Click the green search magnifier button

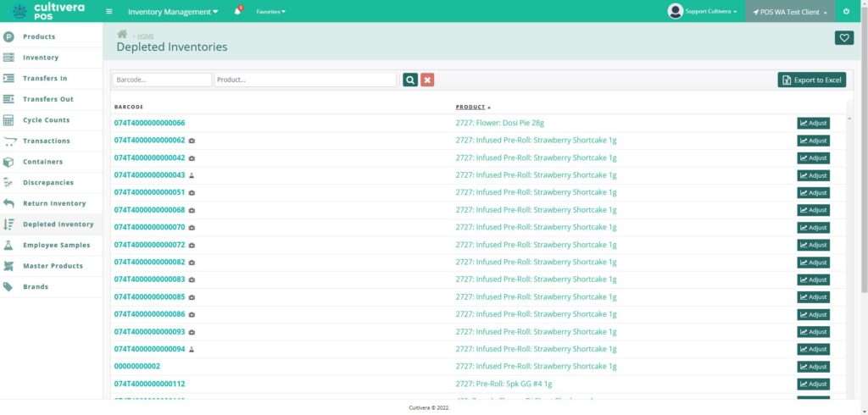pyautogui.click(x=410, y=80)
